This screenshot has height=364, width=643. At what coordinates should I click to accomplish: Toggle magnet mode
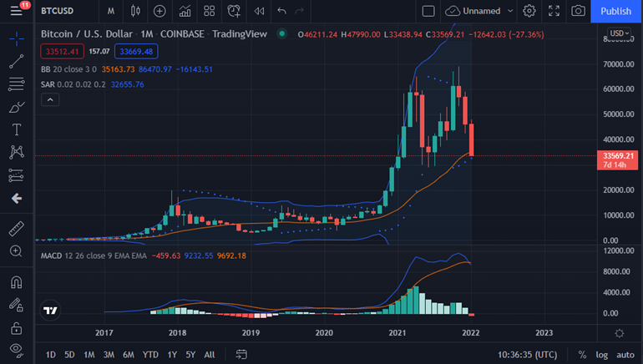(x=17, y=282)
